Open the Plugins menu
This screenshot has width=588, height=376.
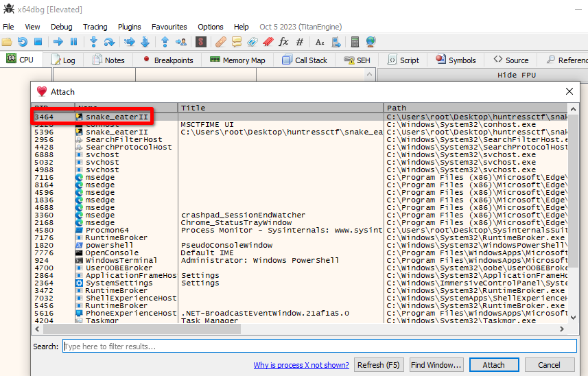click(x=130, y=27)
